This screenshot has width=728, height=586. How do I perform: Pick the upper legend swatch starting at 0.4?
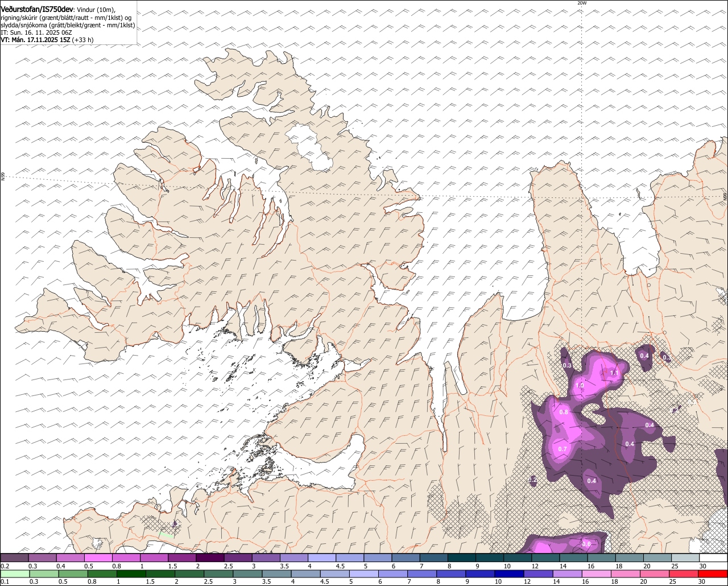coord(70,558)
